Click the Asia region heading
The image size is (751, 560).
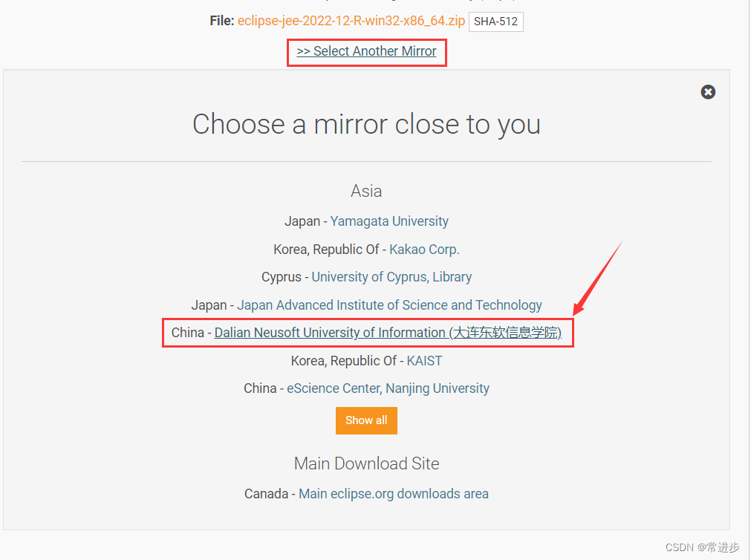click(x=366, y=191)
